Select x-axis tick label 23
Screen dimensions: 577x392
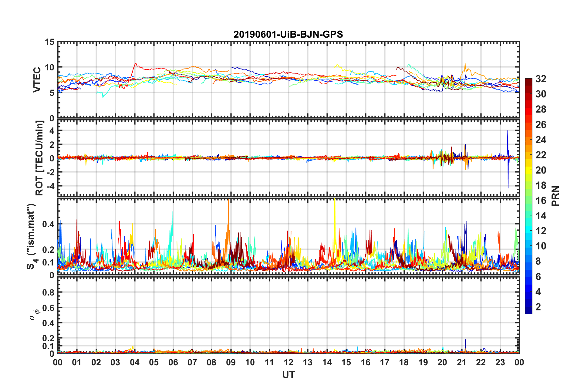500,362
